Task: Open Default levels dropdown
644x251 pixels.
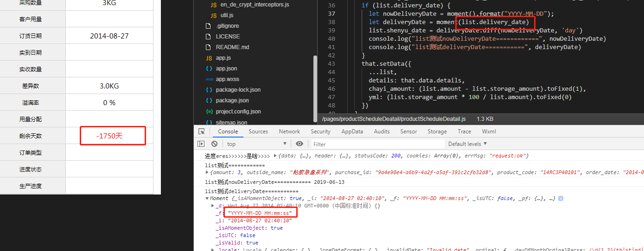Action: pos(467,144)
